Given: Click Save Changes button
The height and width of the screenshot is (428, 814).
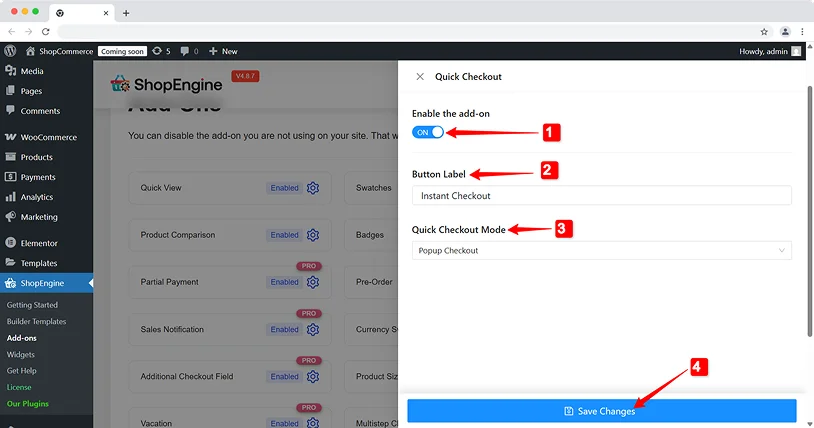Looking at the screenshot, I should pyautogui.click(x=602, y=411).
